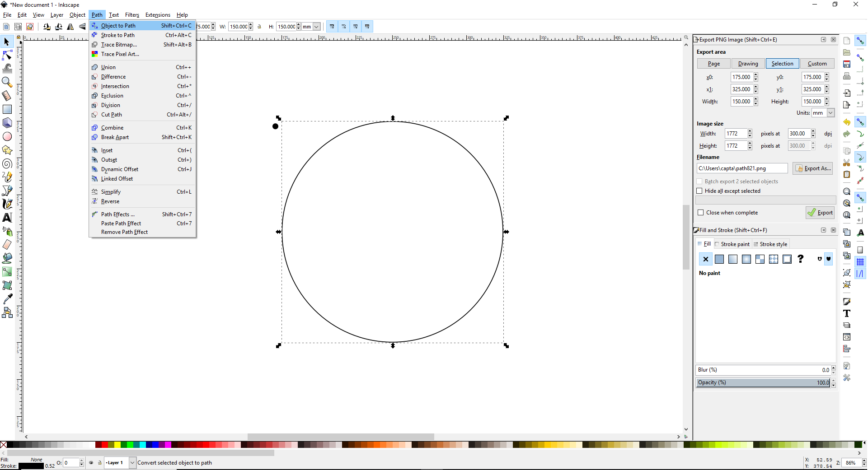This screenshot has height=470, width=868.
Task: Select the Ellipse circle tool
Action: pyautogui.click(x=7, y=136)
